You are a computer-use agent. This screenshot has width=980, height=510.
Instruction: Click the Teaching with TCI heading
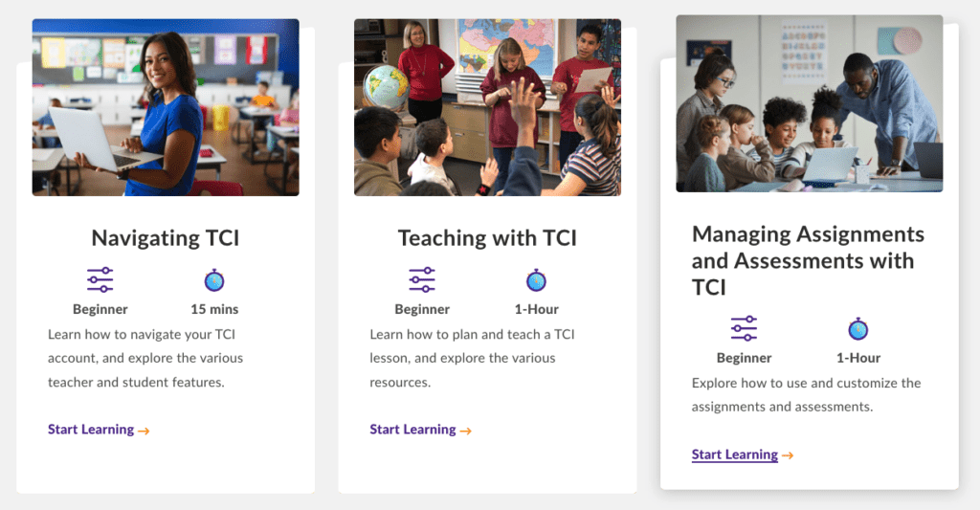coord(487,238)
